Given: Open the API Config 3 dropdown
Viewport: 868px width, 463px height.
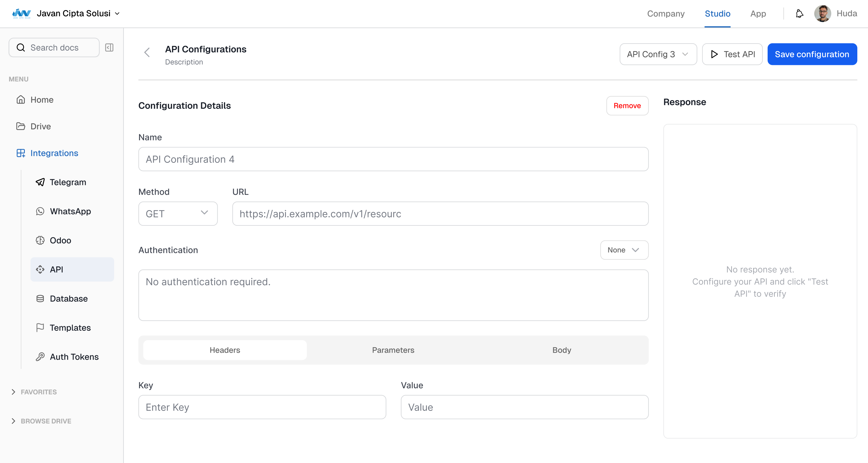Looking at the screenshot, I should [x=658, y=54].
